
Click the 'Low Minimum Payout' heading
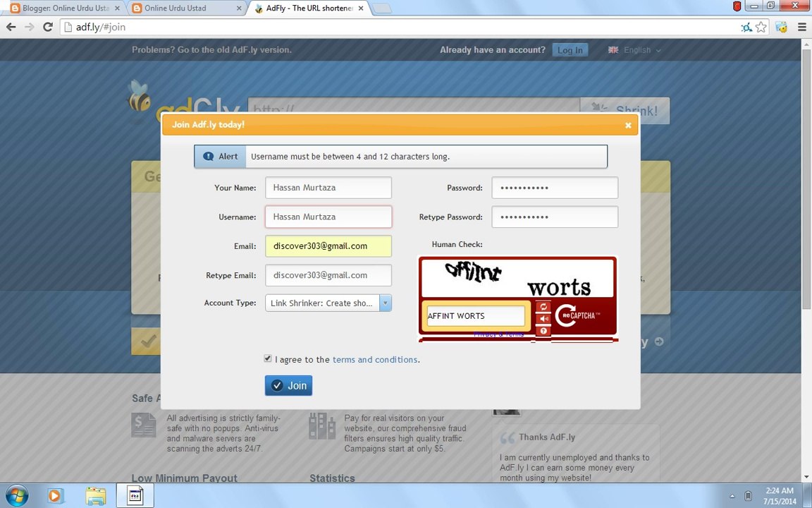tap(185, 478)
